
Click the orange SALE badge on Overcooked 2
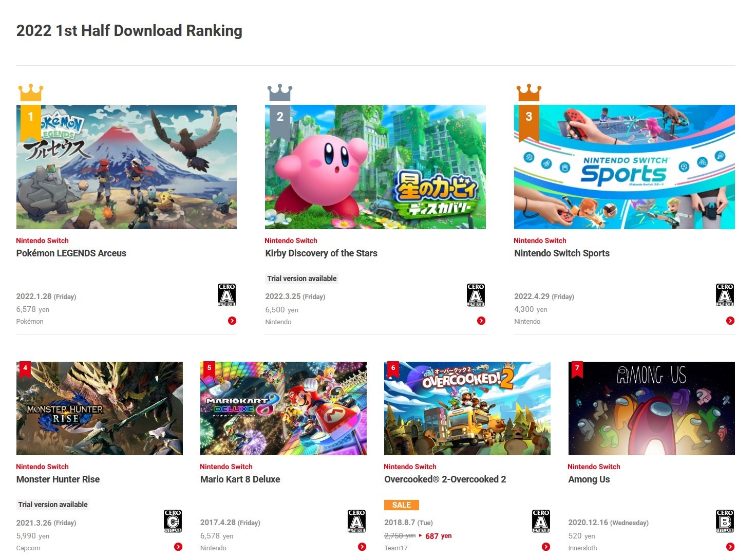coord(402,505)
